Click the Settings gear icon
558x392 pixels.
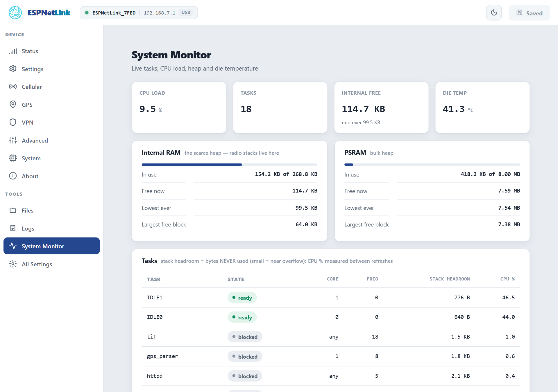click(x=13, y=69)
